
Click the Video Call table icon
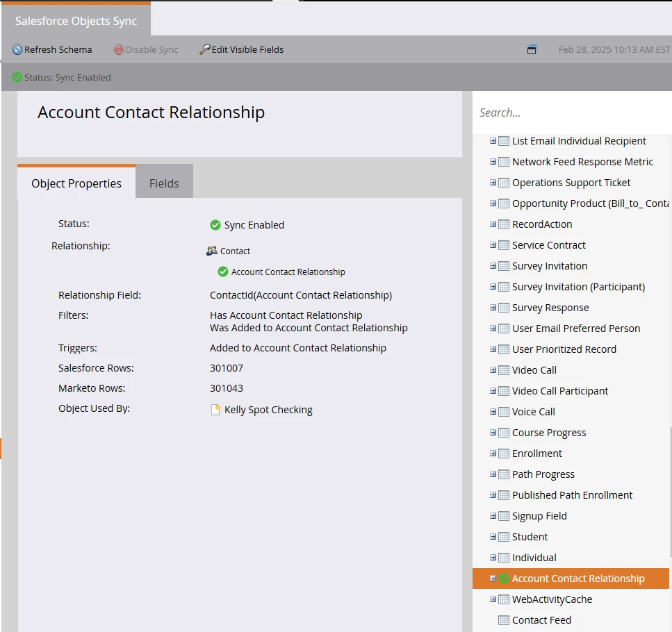504,370
